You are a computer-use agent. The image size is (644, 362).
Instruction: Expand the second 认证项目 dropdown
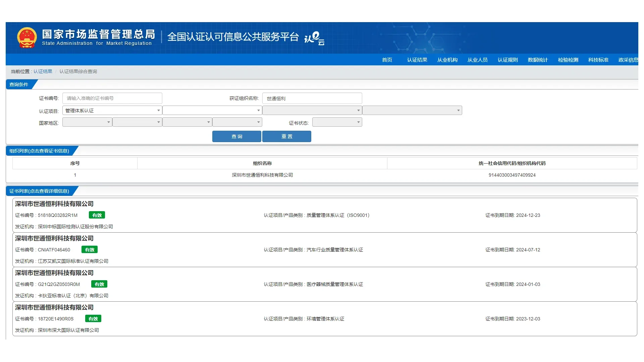coord(212,111)
